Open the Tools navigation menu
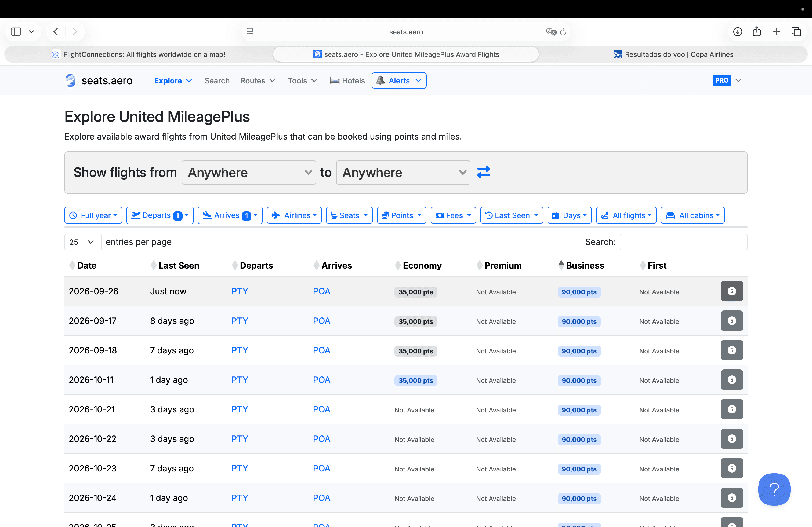This screenshot has width=812, height=527. tap(302, 81)
